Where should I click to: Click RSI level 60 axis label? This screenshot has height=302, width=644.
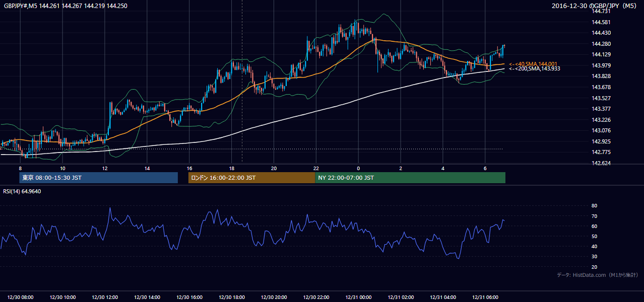tap(594, 226)
